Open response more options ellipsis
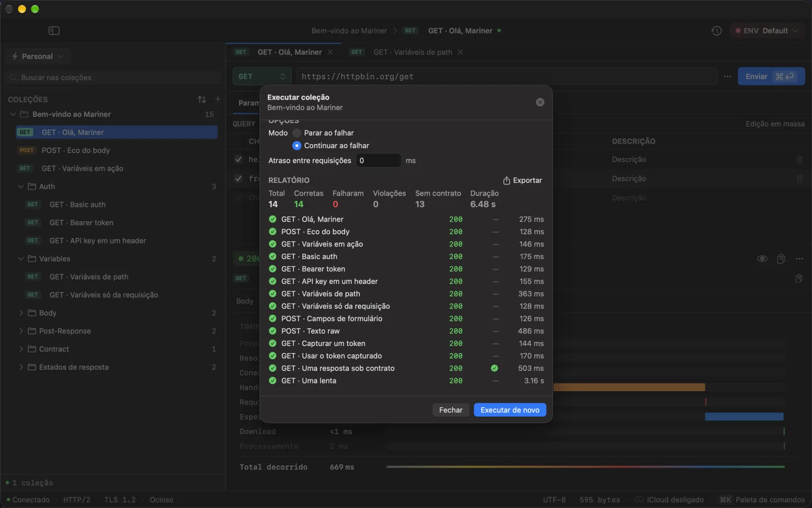812x508 pixels. pyautogui.click(x=799, y=259)
